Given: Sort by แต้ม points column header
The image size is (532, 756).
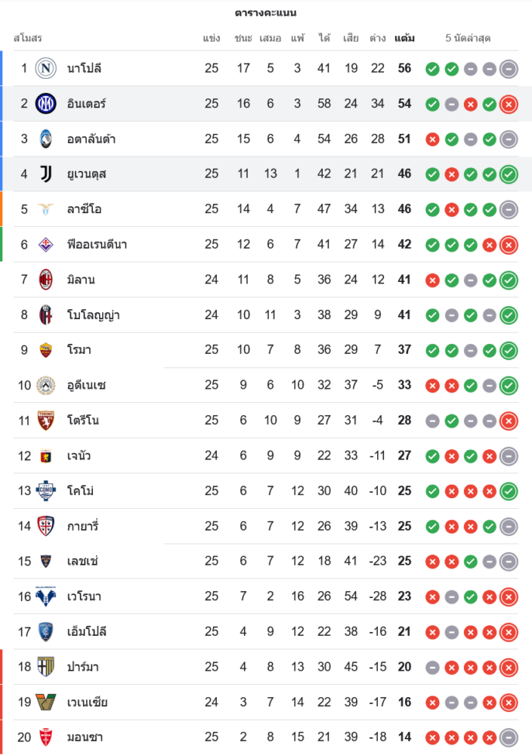Looking at the screenshot, I should click(404, 38).
